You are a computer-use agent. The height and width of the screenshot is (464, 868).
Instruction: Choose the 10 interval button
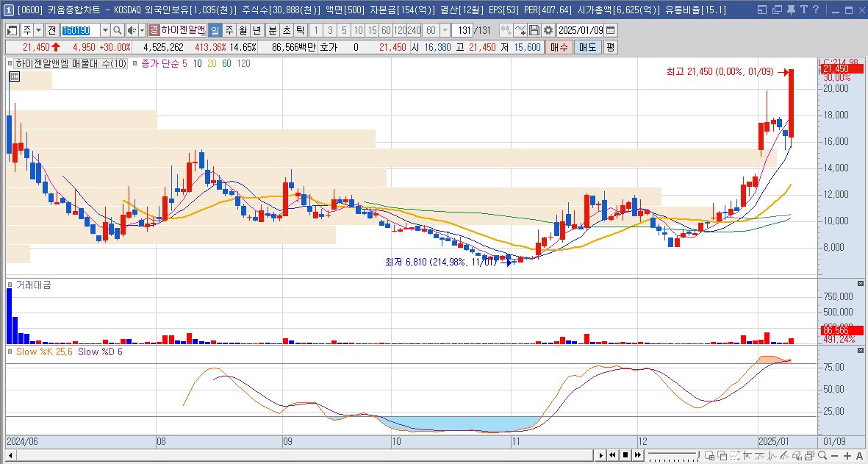click(358, 30)
